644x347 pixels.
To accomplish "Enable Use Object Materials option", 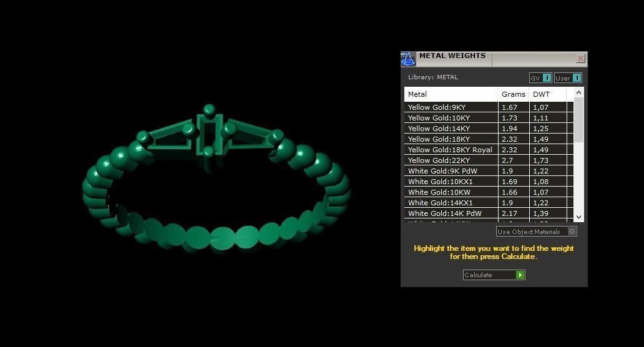I will click(537, 232).
